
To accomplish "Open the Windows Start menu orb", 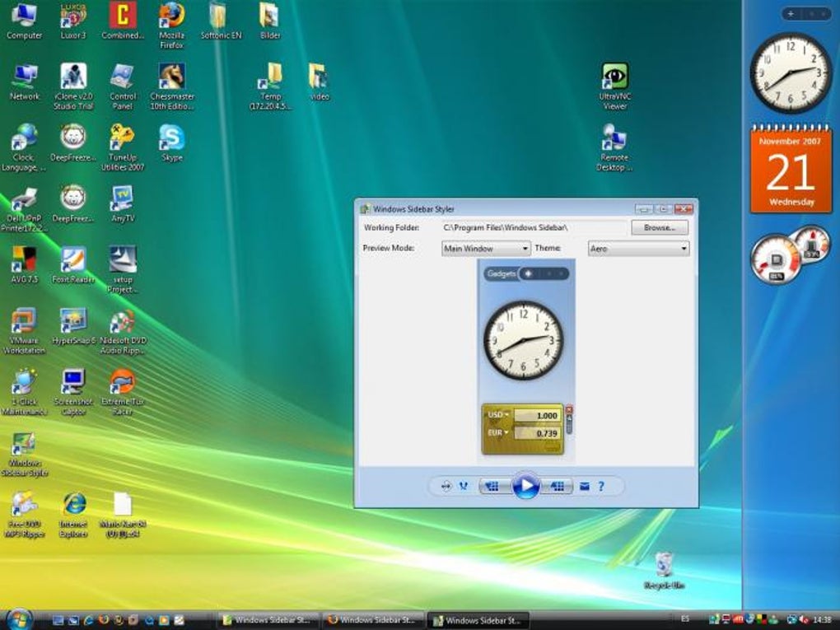I will click(x=19, y=619).
